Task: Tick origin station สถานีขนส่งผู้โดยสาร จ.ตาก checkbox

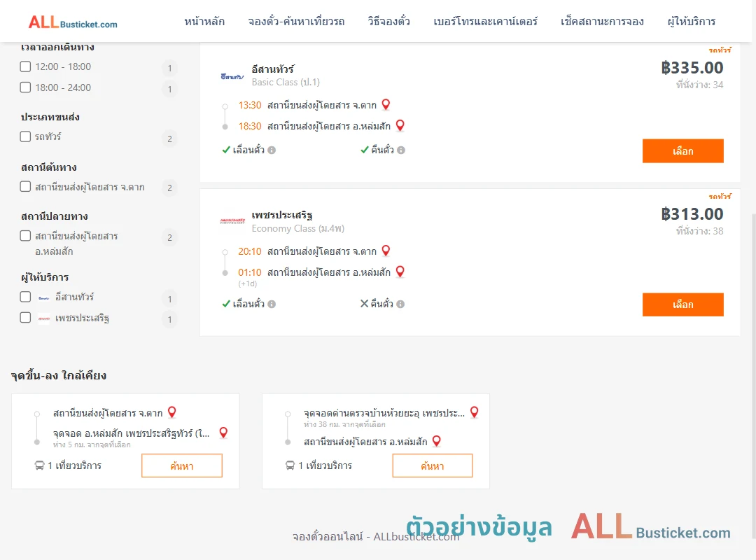Action: [x=26, y=187]
